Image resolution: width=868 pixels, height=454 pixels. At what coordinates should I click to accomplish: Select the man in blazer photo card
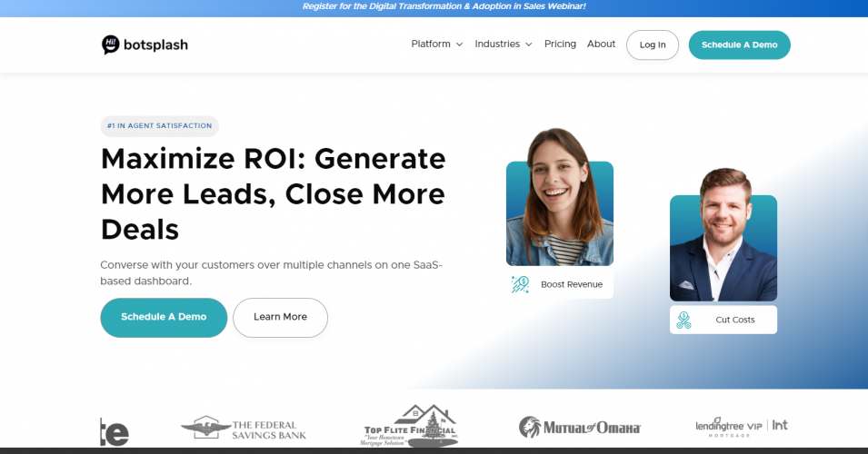(723, 234)
